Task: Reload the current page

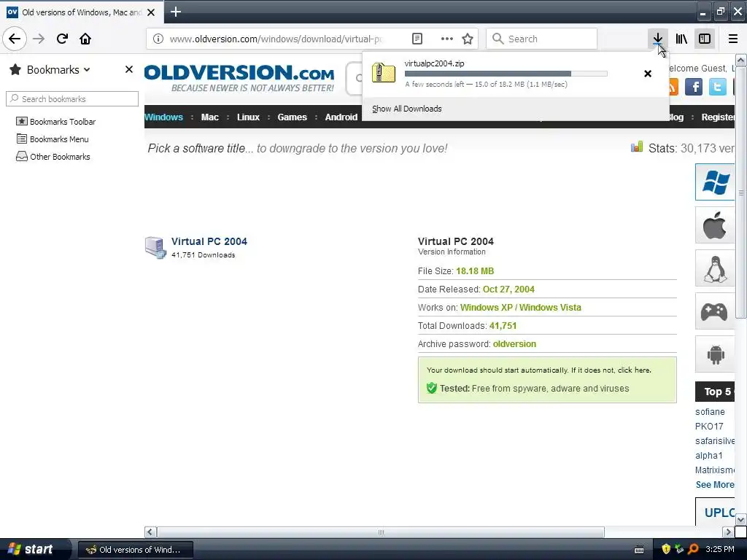Action: tap(62, 39)
